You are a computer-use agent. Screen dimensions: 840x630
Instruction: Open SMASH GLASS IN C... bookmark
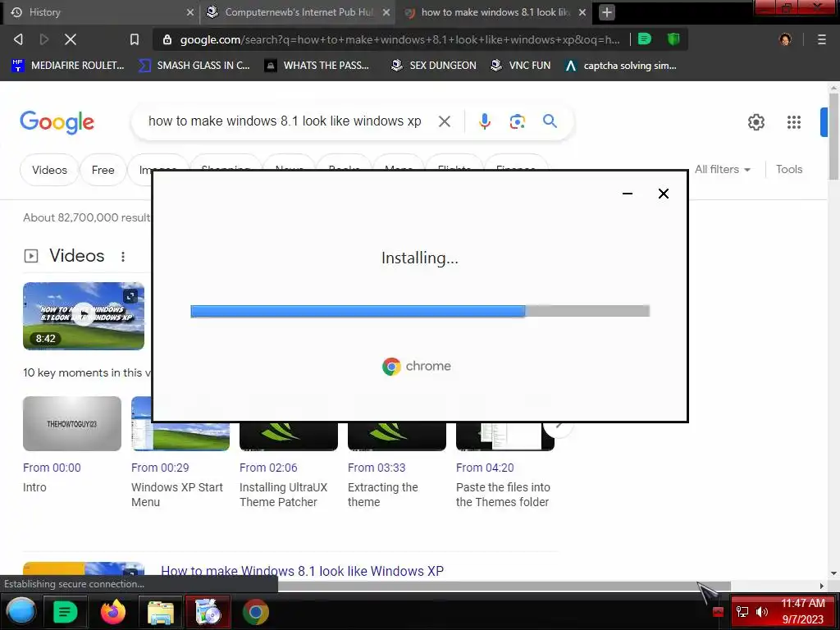[x=194, y=66]
